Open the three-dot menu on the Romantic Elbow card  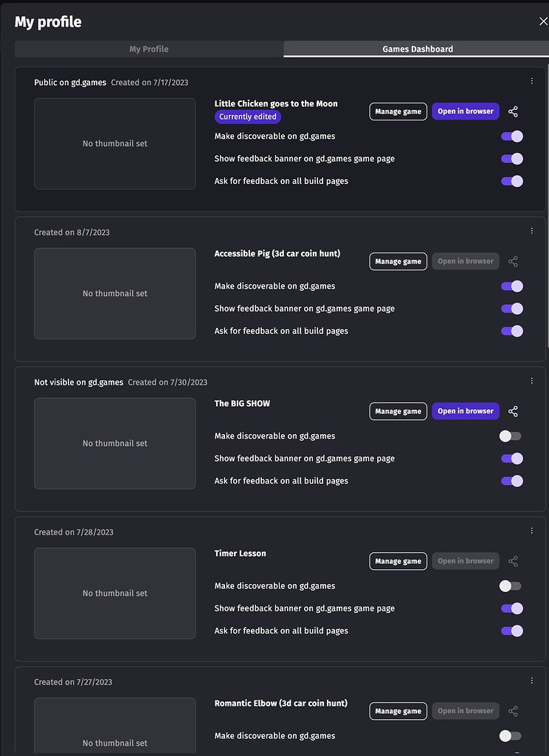(x=532, y=680)
